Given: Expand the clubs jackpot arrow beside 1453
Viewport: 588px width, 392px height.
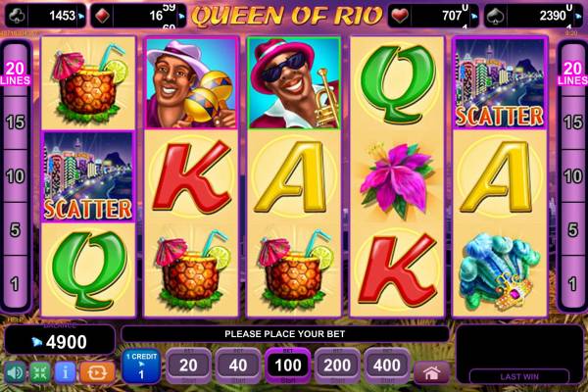Looking at the screenshot, I should click(81, 16).
